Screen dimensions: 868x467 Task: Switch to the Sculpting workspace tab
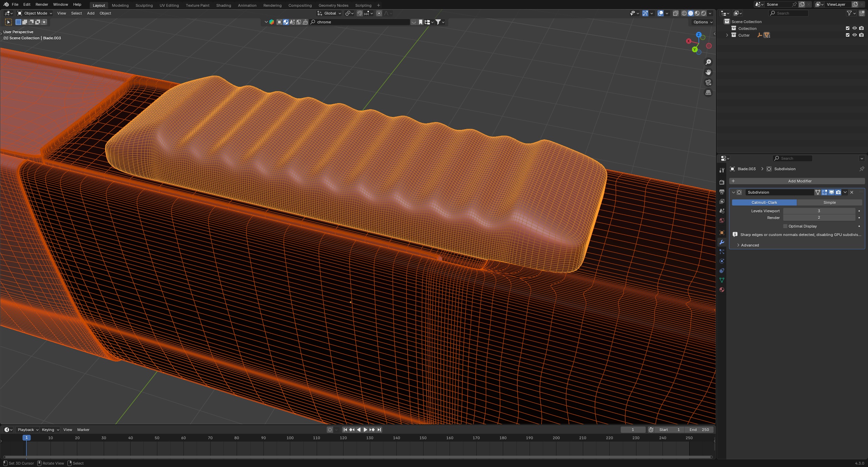click(144, 5)
